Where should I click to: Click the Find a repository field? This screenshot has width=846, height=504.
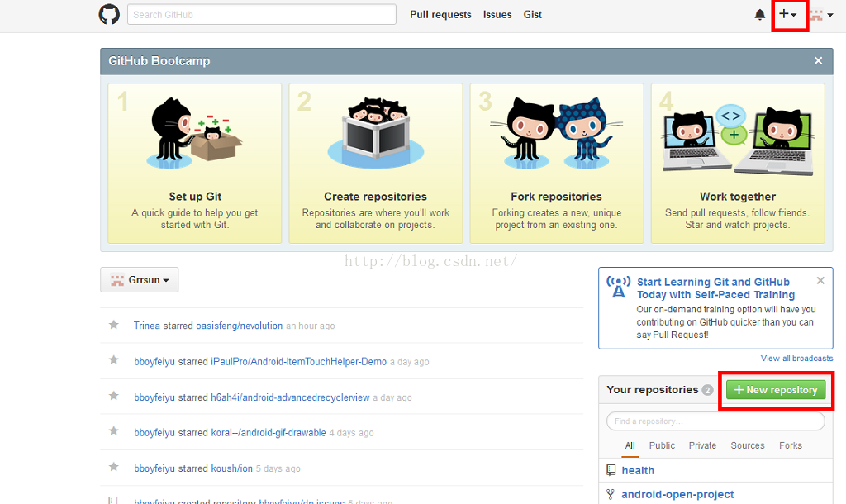715,421
